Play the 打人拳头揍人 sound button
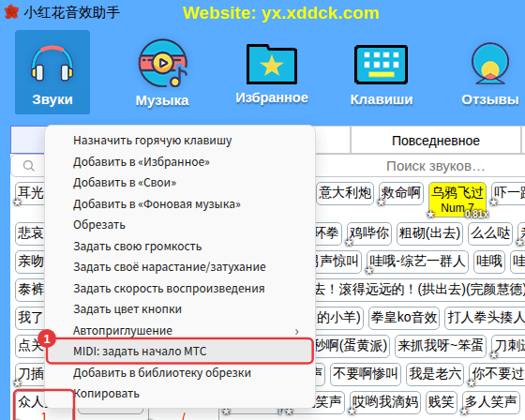 [x=485, y=318]
